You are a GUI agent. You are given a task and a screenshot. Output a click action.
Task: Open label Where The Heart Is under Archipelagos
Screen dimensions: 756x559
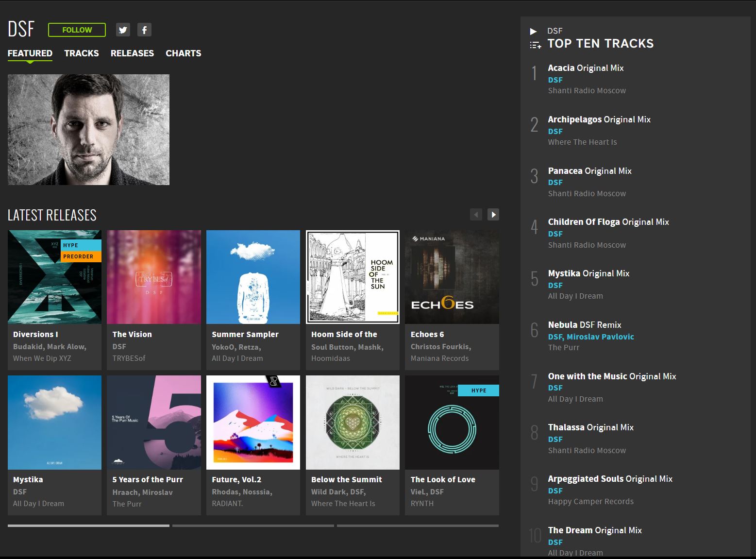(583, 142)
